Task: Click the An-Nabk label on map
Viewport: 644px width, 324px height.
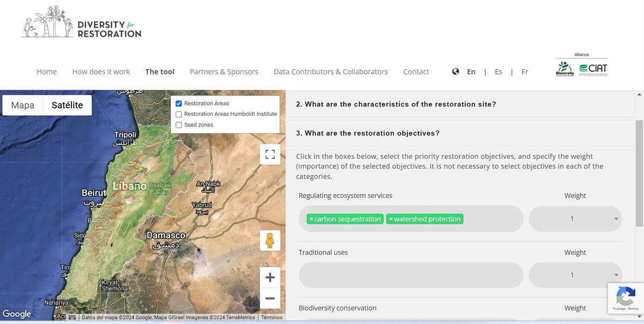Action: pyautogui.click(x=209, y=183)
